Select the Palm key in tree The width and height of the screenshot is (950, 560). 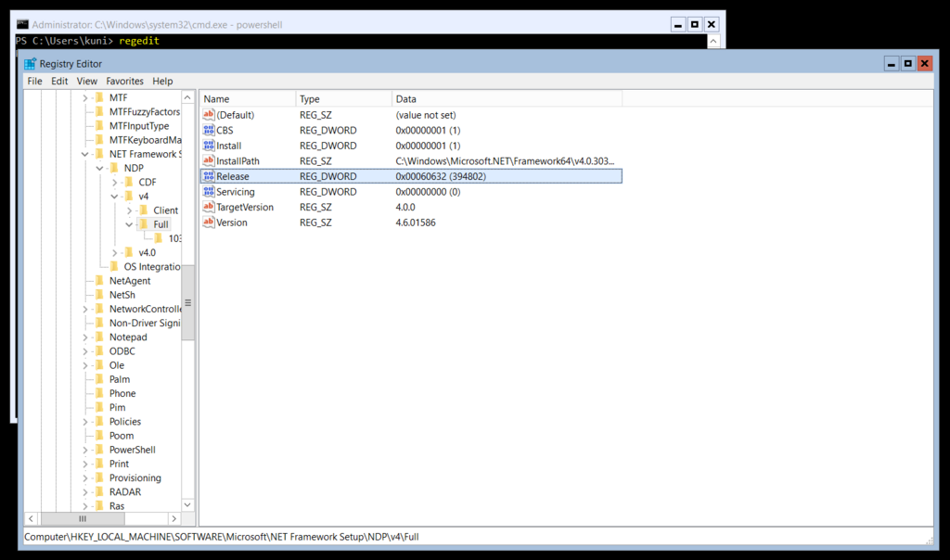pyautogui.click(x=120, y=379)
